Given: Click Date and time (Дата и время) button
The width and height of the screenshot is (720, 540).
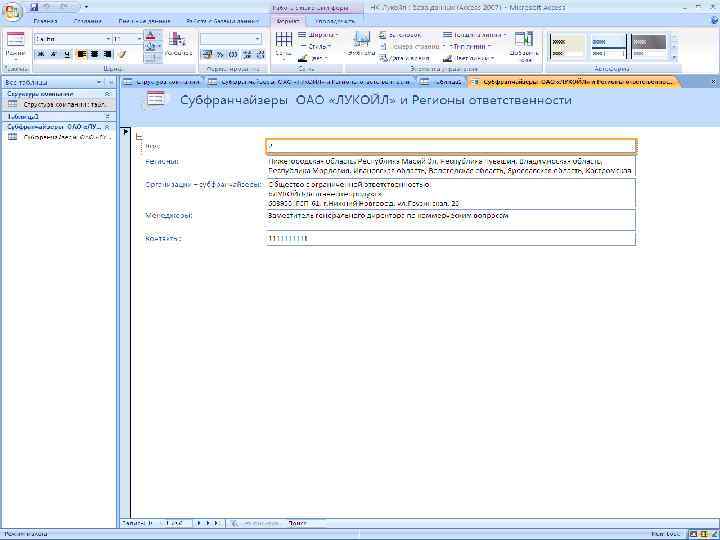Looking at the screenshot, I should (x=405, y=58).
